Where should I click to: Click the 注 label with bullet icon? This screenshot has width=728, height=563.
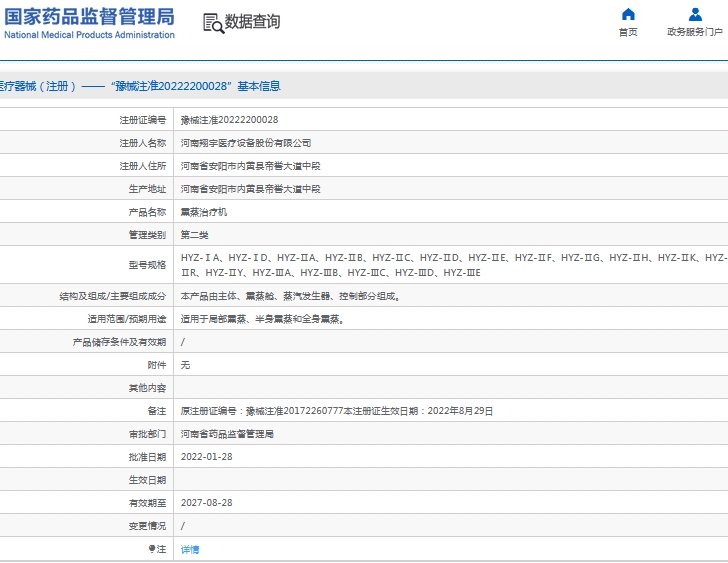pos(157,549)
